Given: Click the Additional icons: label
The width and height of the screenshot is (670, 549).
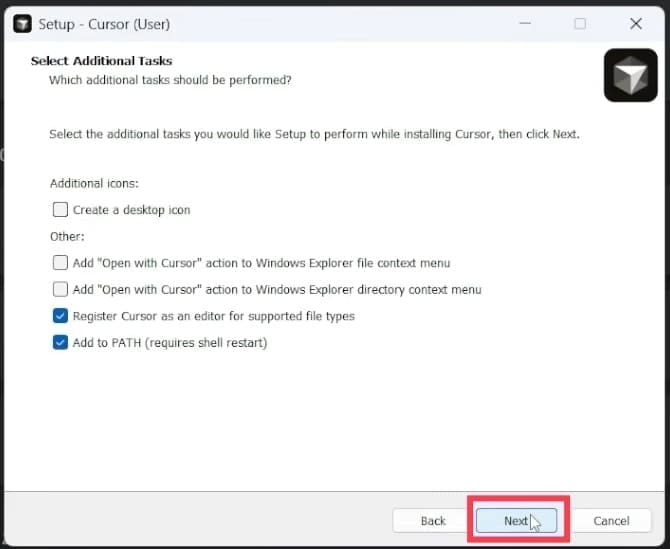Looking at the screenshot, I should tap(94, 184).
